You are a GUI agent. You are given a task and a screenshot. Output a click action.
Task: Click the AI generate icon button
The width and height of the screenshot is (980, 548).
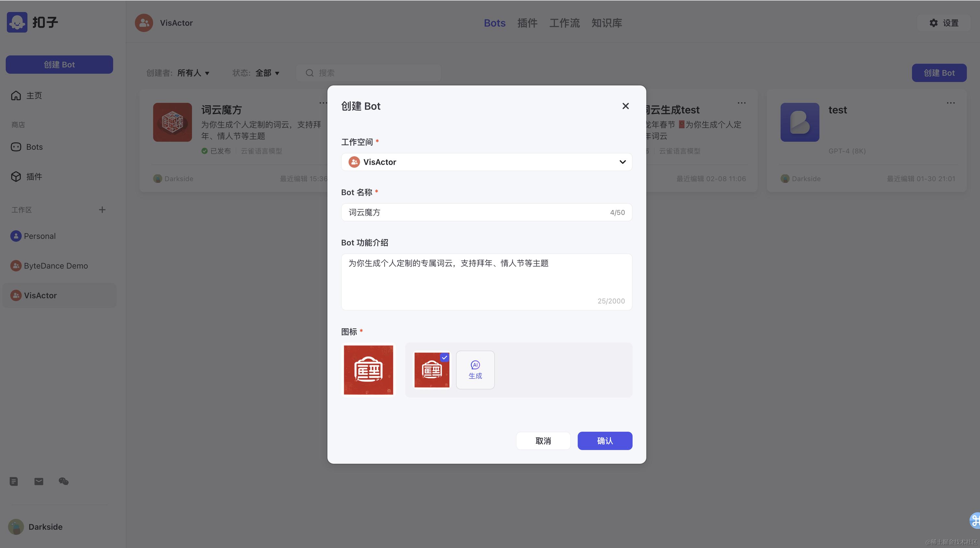(x=475, y=370)
